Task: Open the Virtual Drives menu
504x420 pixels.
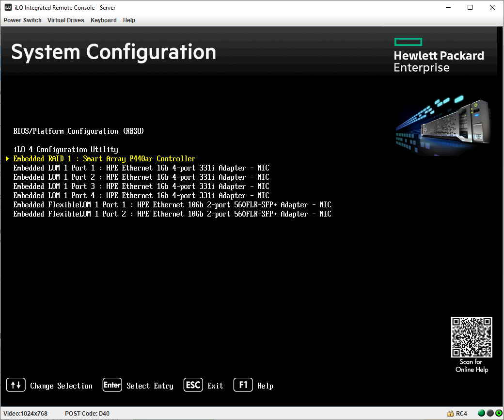Action: [65, 20]
